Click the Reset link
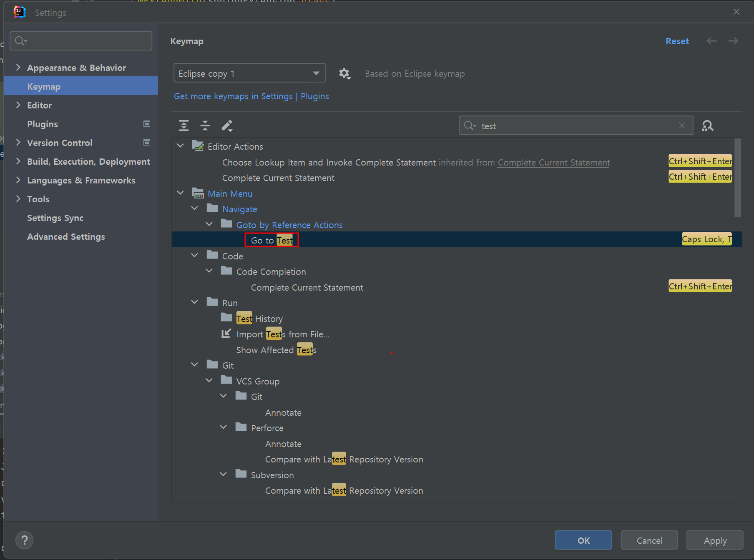754x560 pixels. [677, 41]
